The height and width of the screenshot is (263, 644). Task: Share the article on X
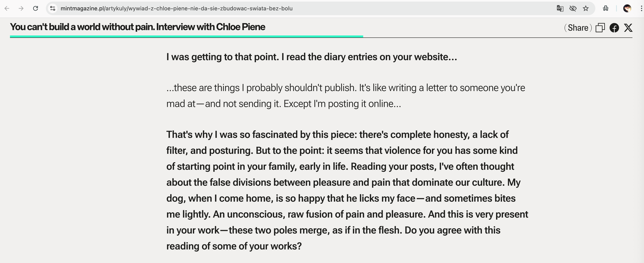[628, 27]
